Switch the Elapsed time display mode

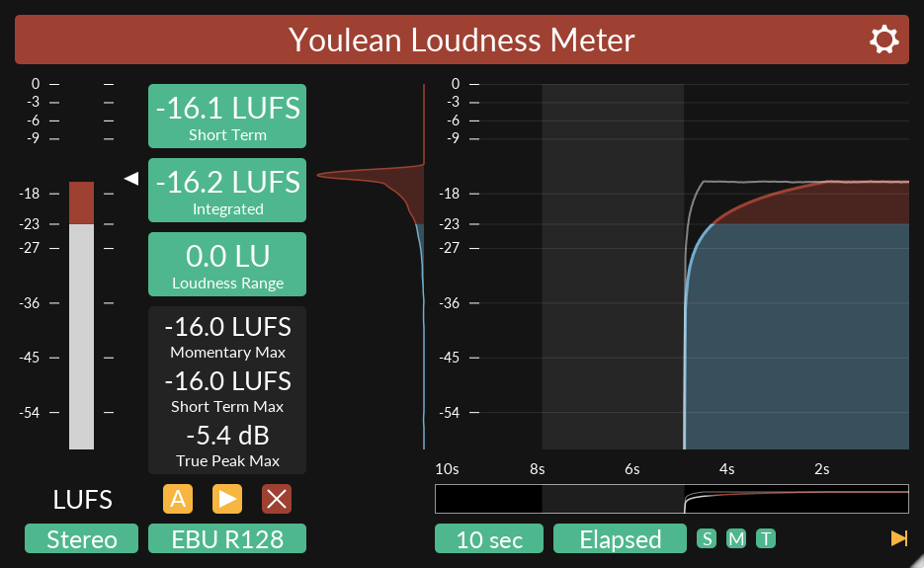[x=620, y=539]
